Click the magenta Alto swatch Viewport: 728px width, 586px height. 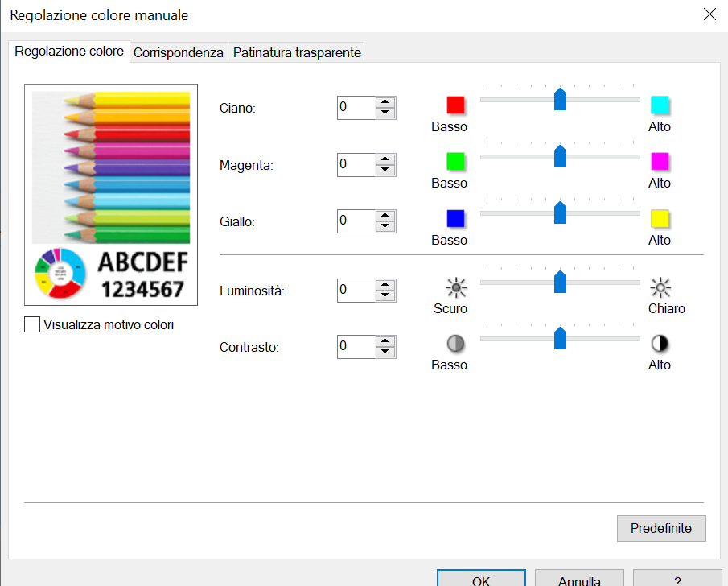click(660, 162)
